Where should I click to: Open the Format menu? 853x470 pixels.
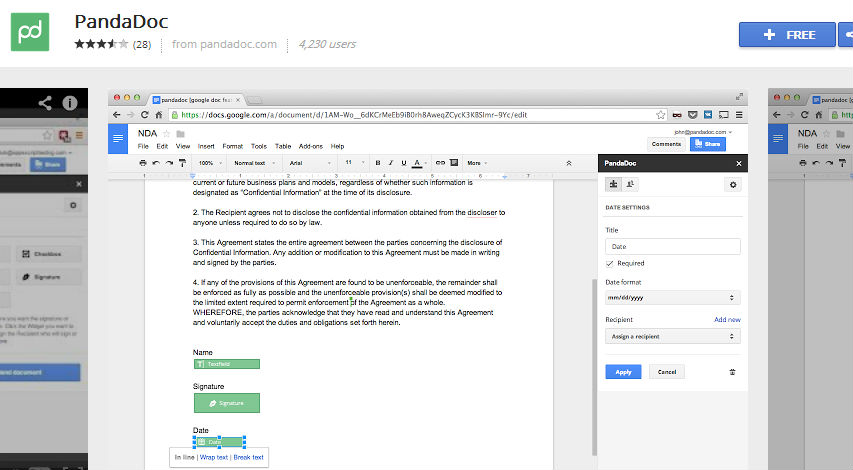232,146
